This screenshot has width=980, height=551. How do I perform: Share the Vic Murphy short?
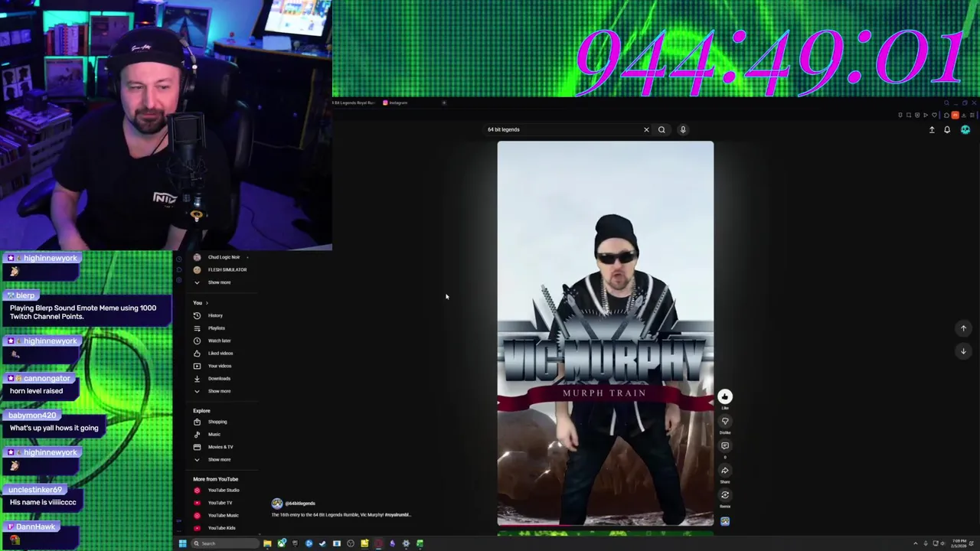725,470
